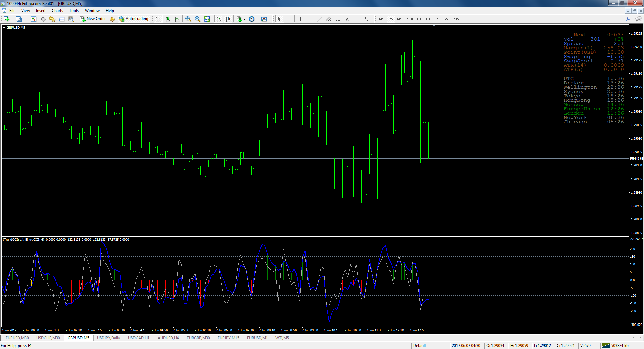Tile chart windows icon
The width and height of the screenshot is (644, 349).
(207, 19)
